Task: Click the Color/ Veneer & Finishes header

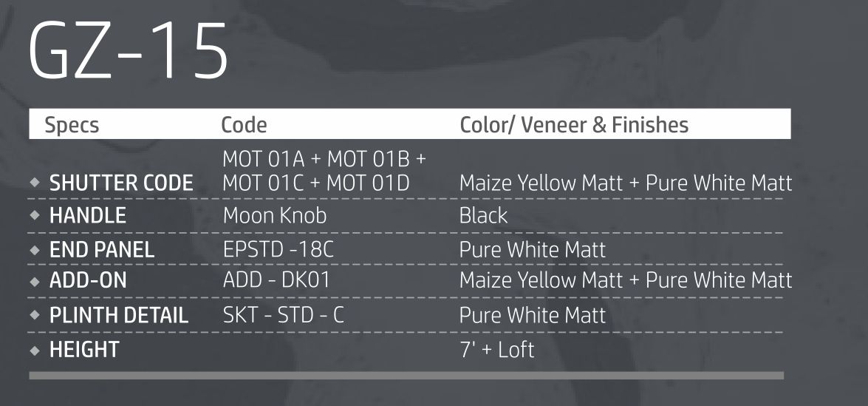Action: click(x=574, y=125)
